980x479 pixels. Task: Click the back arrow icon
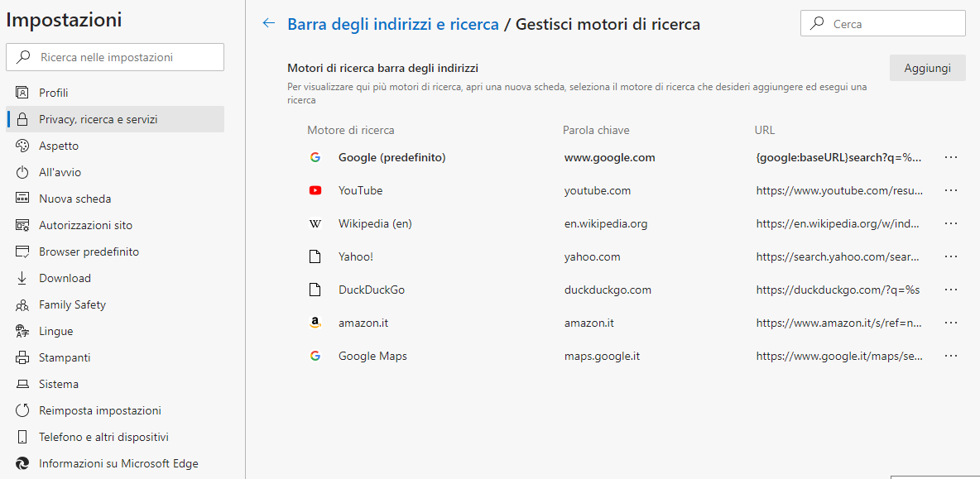coord(269,24)
